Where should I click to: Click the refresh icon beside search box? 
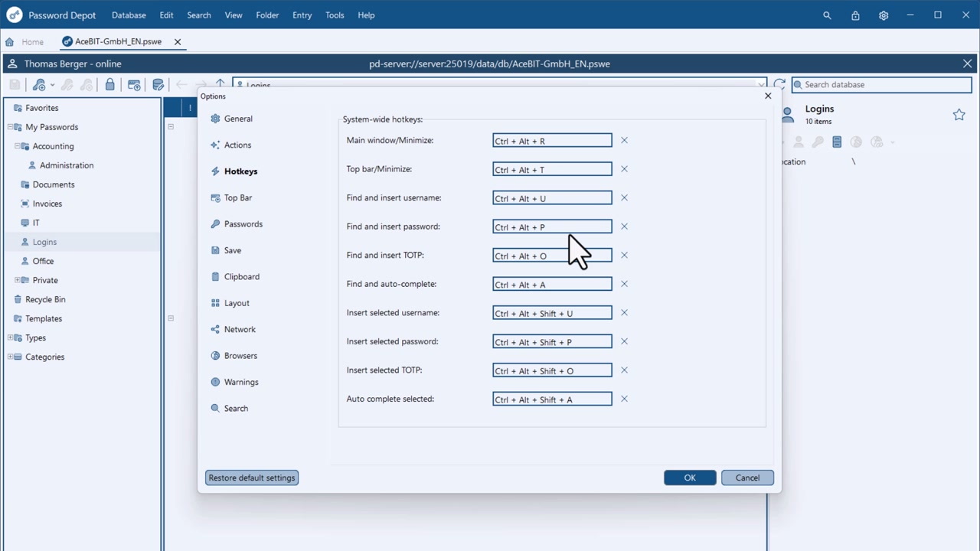[x=779, y=85]
